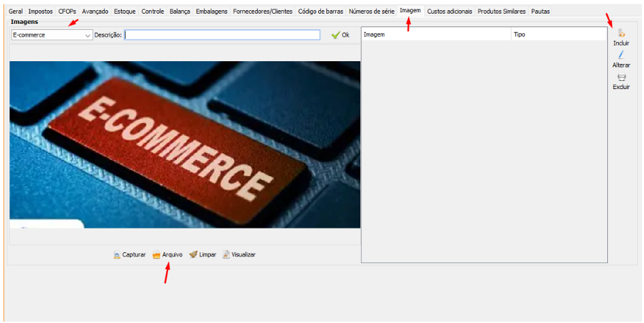Click the Imagem column header
This screenshot has height=323, width=644.
435,34
